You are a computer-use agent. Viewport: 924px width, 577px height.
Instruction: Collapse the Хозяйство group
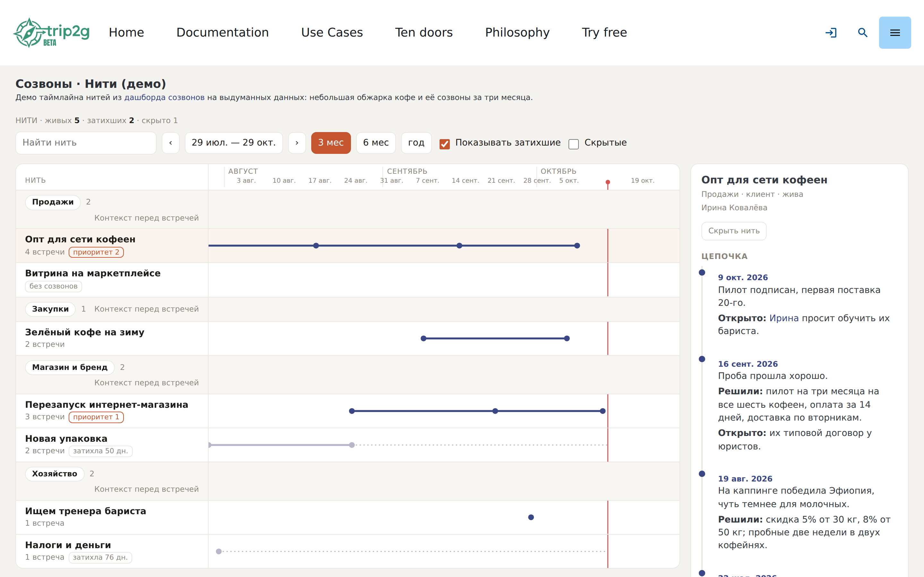55,474
